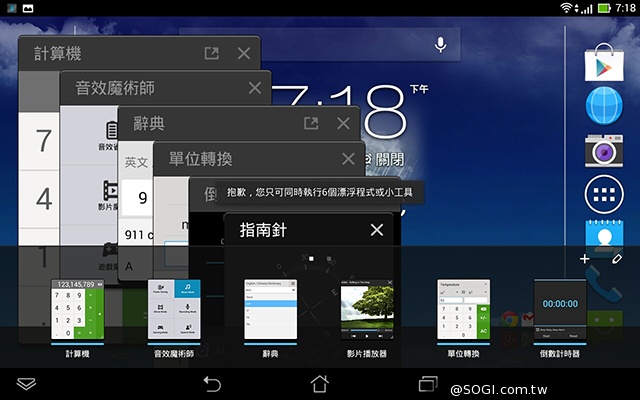640x400 pixels.
Task: Open the picture notification icon in status bar
Action: click(x=28, y=8)
